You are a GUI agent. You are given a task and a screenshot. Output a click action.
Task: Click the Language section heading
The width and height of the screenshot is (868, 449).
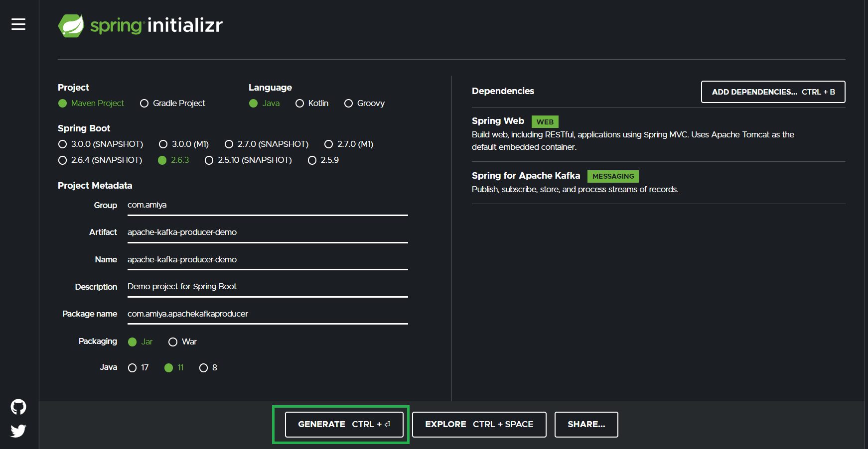pos(270,88)
